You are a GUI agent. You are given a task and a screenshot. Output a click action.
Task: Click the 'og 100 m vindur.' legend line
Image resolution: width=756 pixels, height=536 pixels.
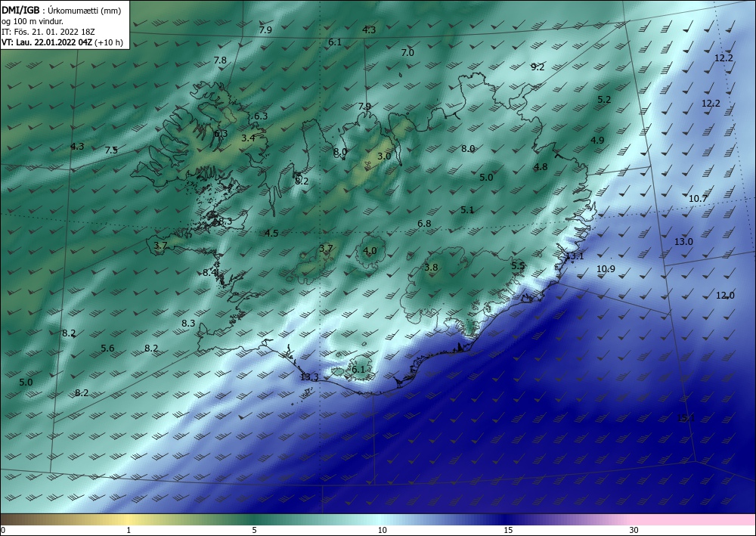coord(33,21)
